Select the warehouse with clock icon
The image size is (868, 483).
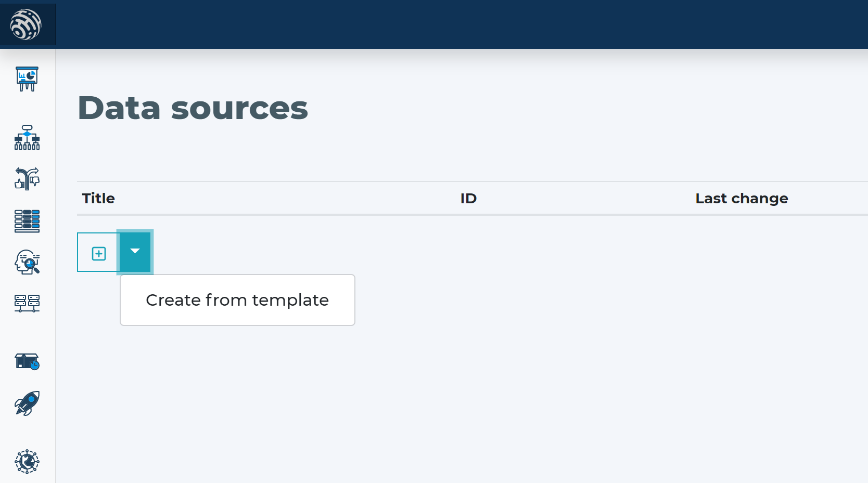(x=27, y=361)
